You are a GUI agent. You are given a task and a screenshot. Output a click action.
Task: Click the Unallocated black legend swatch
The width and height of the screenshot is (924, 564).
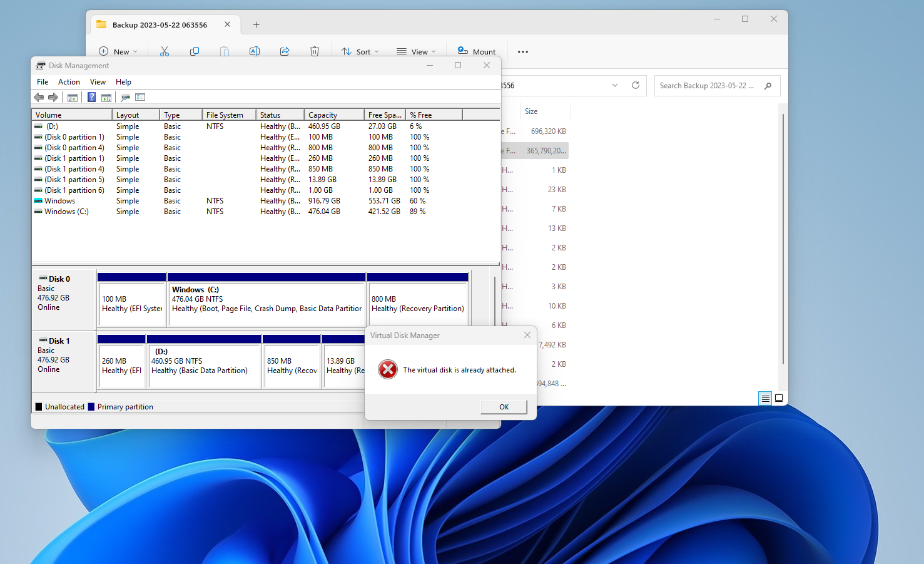pos(39,407)
